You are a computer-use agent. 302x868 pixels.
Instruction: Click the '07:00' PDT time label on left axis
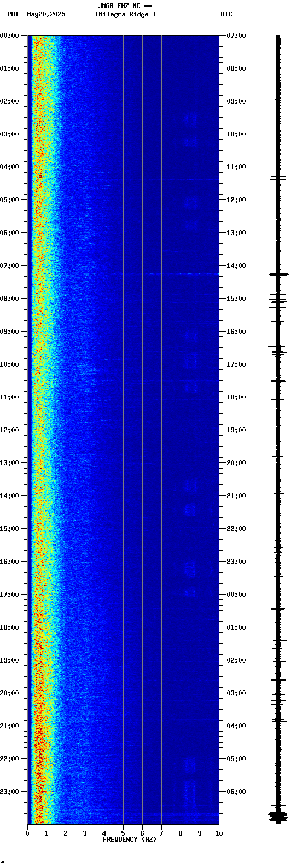coord(9,266)
